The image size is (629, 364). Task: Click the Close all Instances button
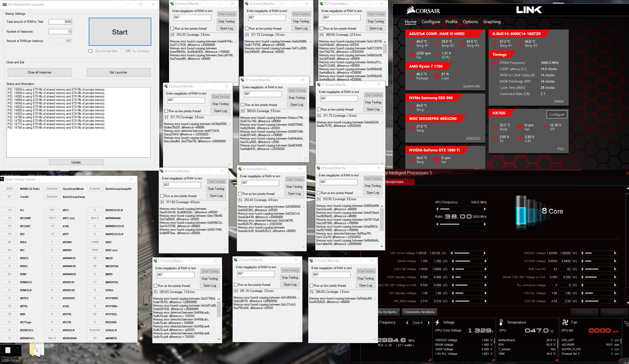click(x=40, y=72)
